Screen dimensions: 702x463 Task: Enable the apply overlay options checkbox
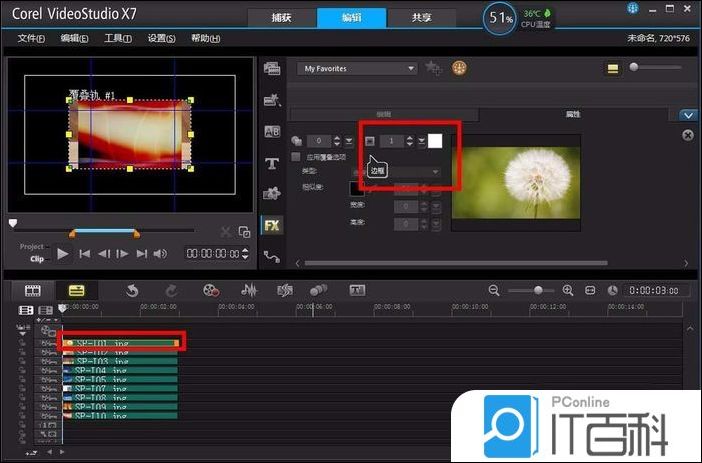tap(296, 157)
